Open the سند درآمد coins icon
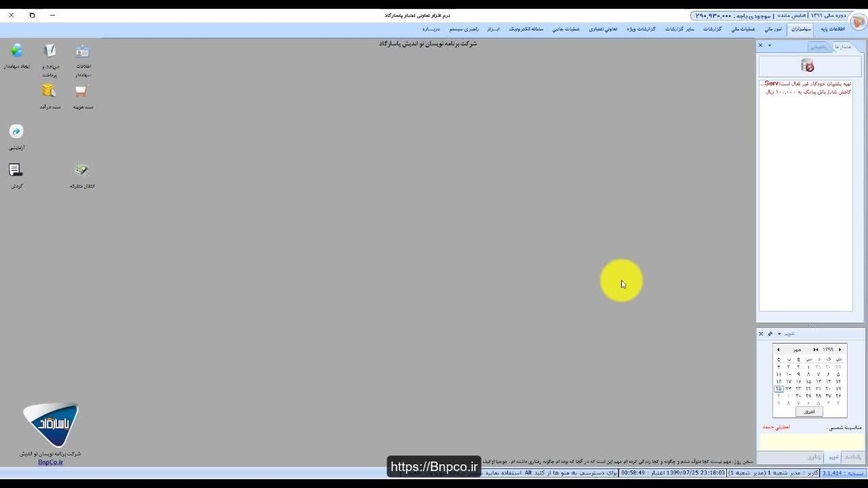The width and height of the screenshot is (868, 488). click(49, 91)
